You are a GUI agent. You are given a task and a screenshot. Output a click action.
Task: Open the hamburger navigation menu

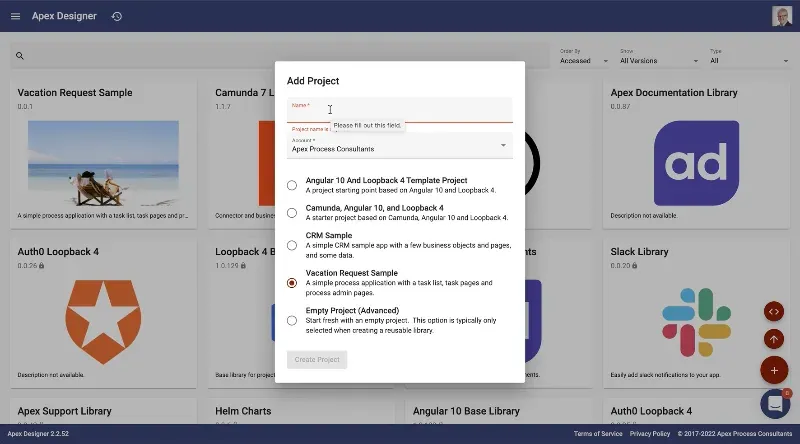[x=15, y=16]
